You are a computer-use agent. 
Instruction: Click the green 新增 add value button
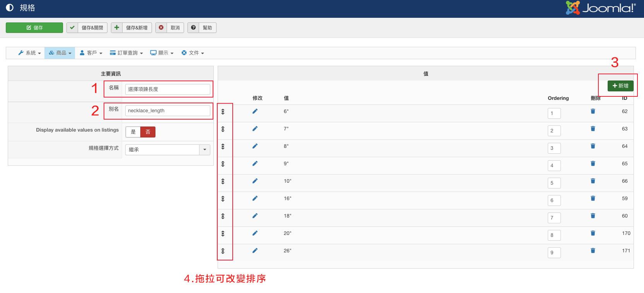620,86
